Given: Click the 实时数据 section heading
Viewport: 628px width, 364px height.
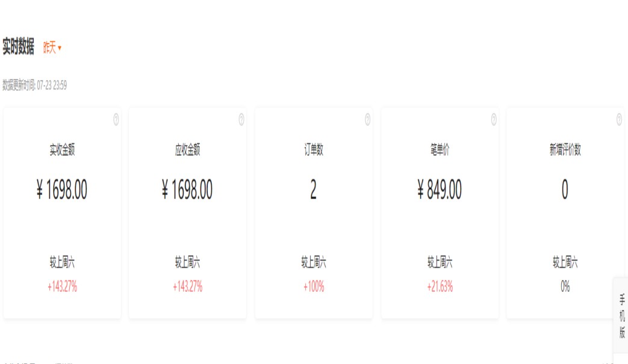Looking at the screenshot, I should (x=19, y=48).
